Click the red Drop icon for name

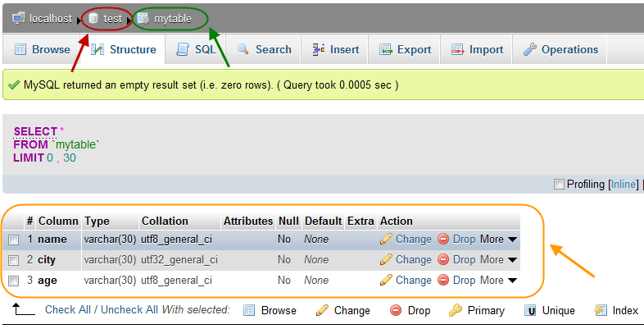pyautogui.click(x=443, y=239)
